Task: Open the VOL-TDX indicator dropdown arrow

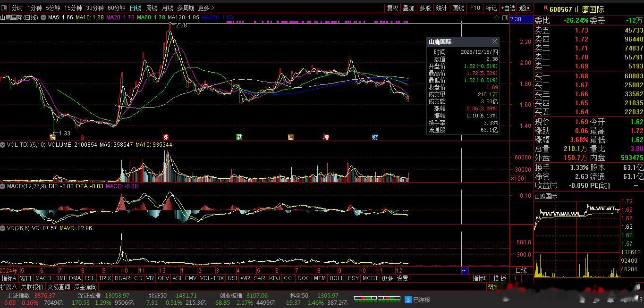Action: pos(3,145)
